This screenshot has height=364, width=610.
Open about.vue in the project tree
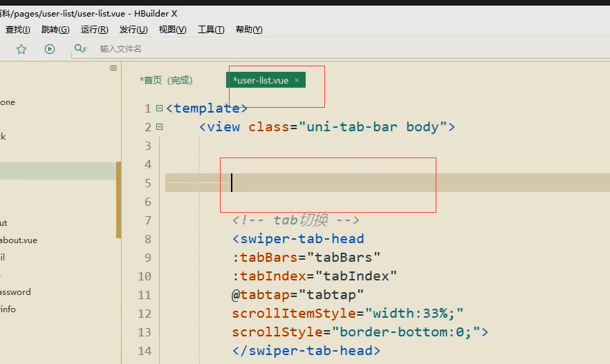19,240
